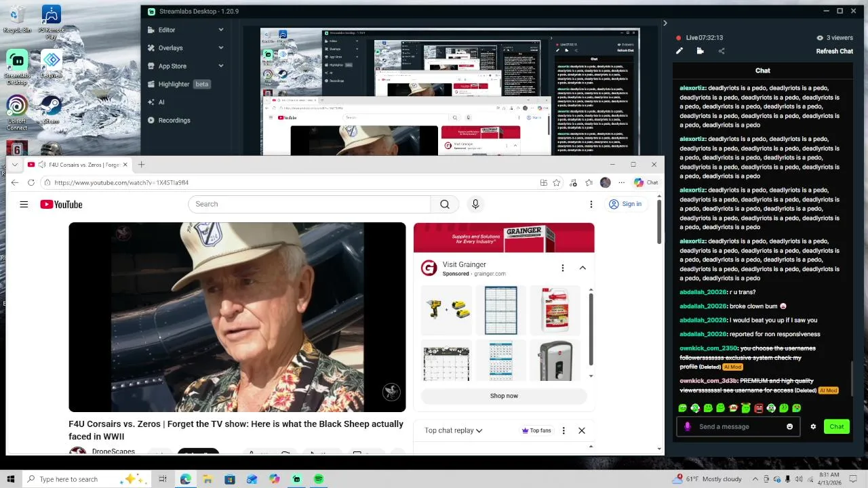Select the F4U Corsairs vs. Zeros browser tab

pos(78,165)
